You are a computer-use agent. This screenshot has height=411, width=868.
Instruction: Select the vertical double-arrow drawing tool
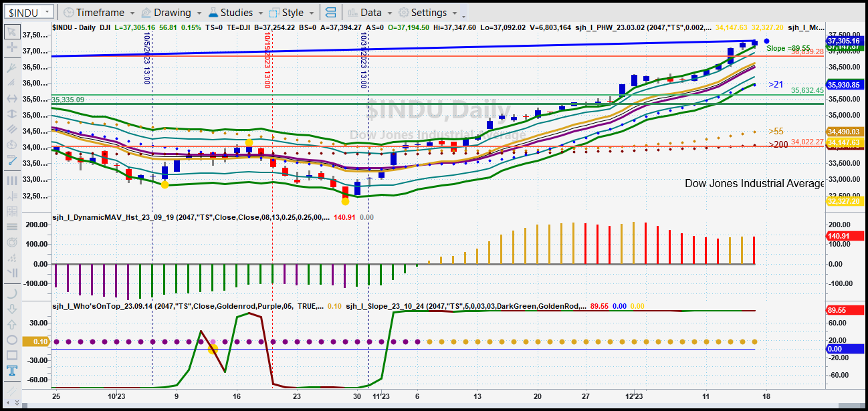[11, 114]
